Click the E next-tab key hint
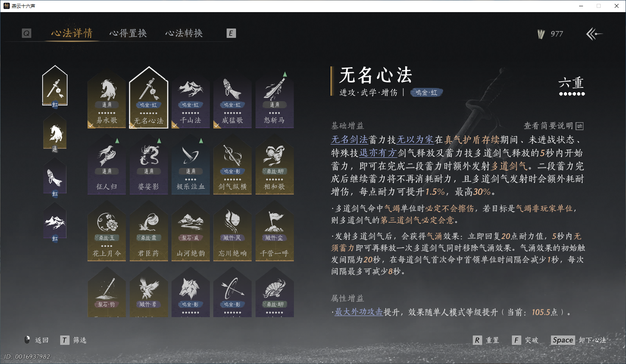 (x=231, y=33)
